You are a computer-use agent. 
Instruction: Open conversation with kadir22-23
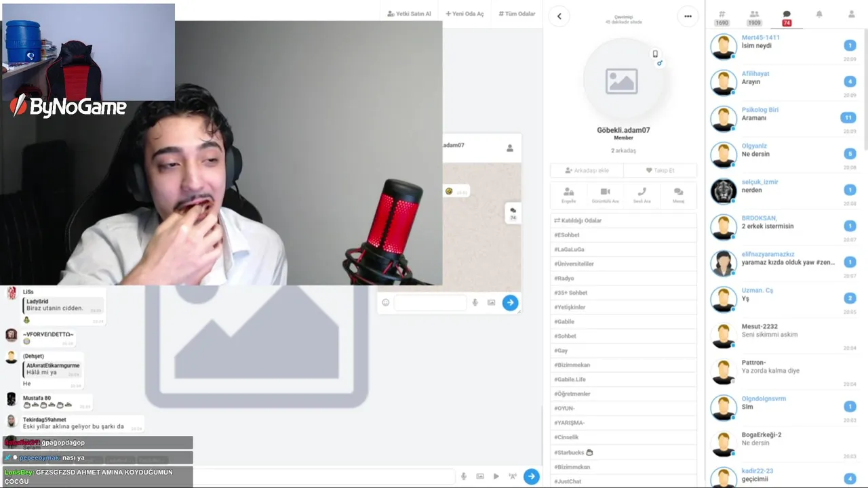pyautogui.click(x=784, y=475)
